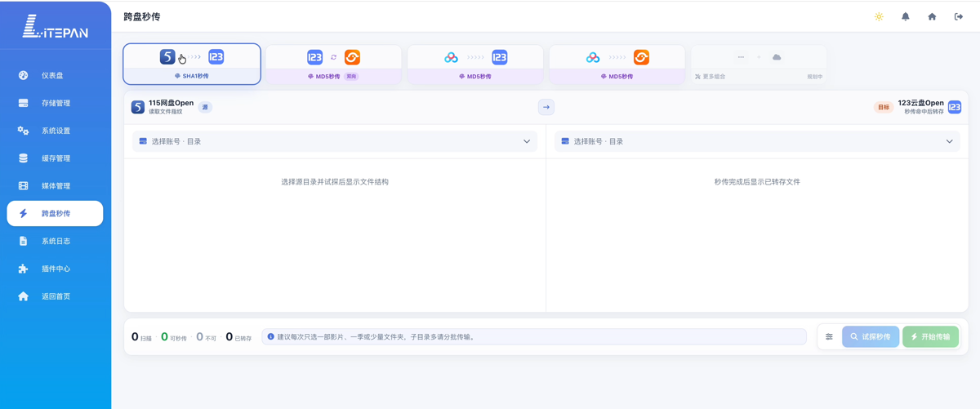The width and height of the screenshot is (980, 409).
Task: Navigate to 媒体管理
Action: pyautogui.click(x=55, y=186)
